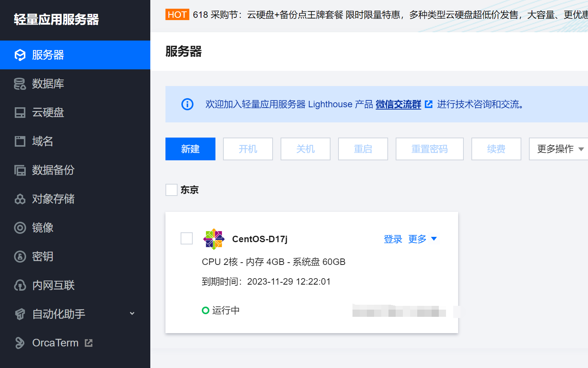Open the 更多操作 dropdown
The width and height of the screenshot is (588, 368).
click(x=558, y=149)
